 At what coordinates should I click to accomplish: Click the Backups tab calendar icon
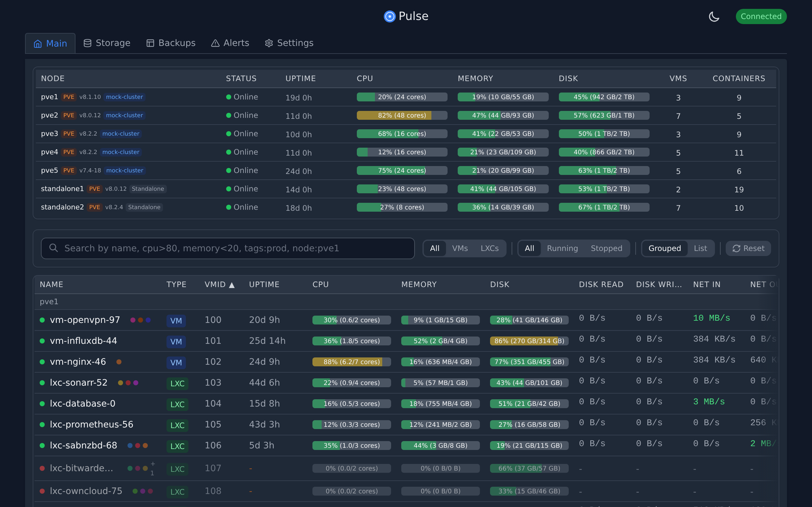pos(150,43)
